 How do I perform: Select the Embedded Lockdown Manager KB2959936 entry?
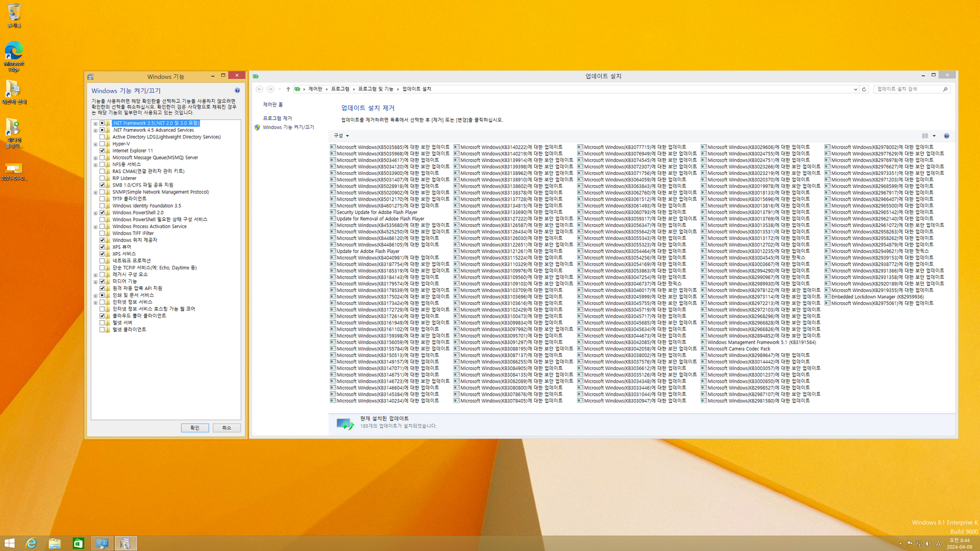tap(874, 297)
